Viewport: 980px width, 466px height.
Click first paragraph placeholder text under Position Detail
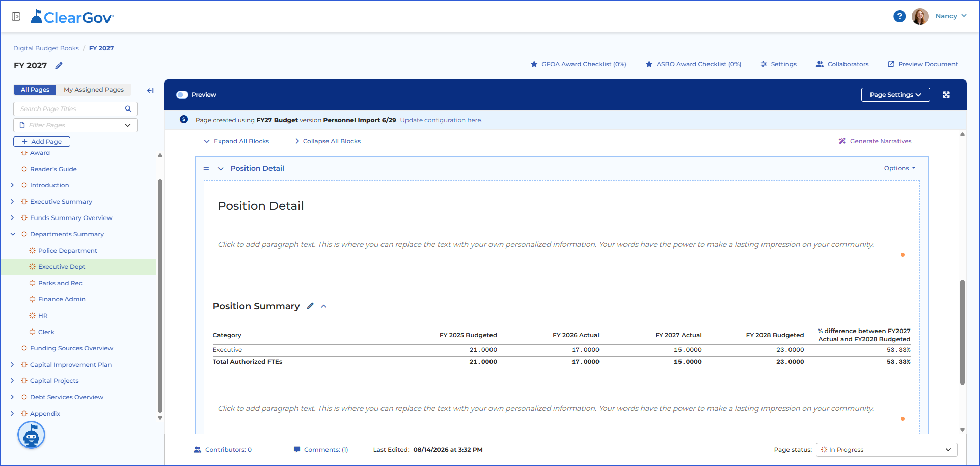tap(546, 245)
